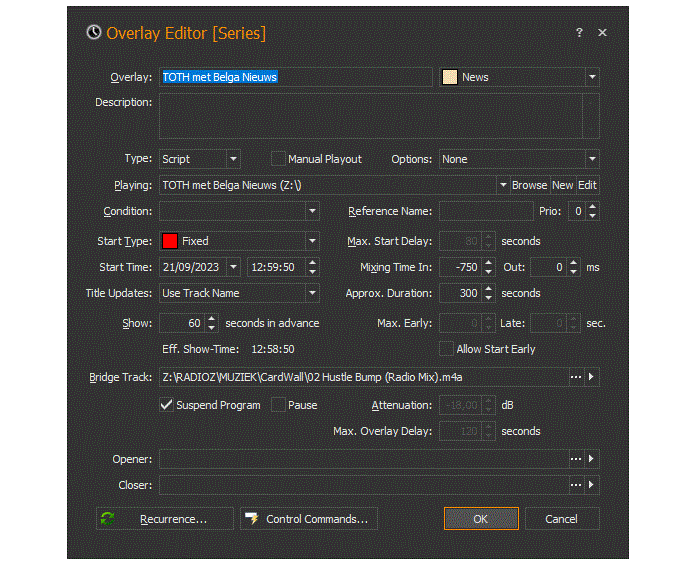The image size is (696, 564).
Task: Click the help question mark icon
Action: (579, 33)
